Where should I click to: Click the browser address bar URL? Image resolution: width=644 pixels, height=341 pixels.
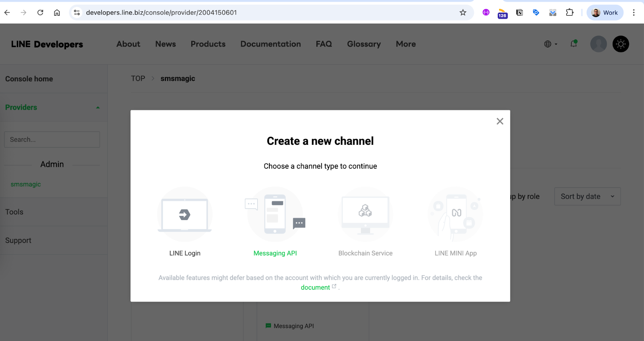(161, 12)
